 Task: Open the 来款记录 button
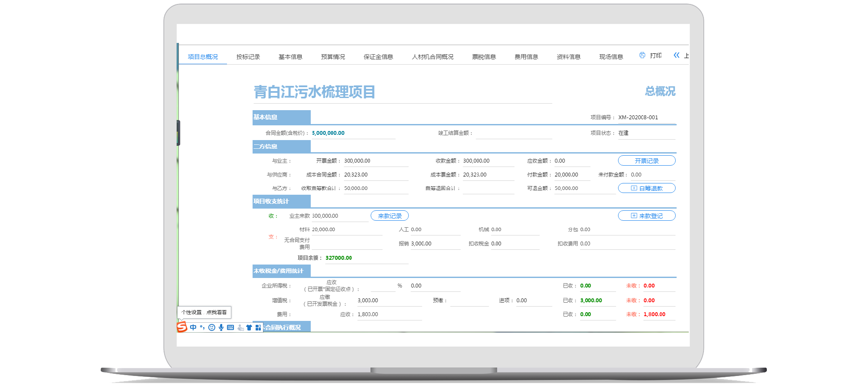389,216
